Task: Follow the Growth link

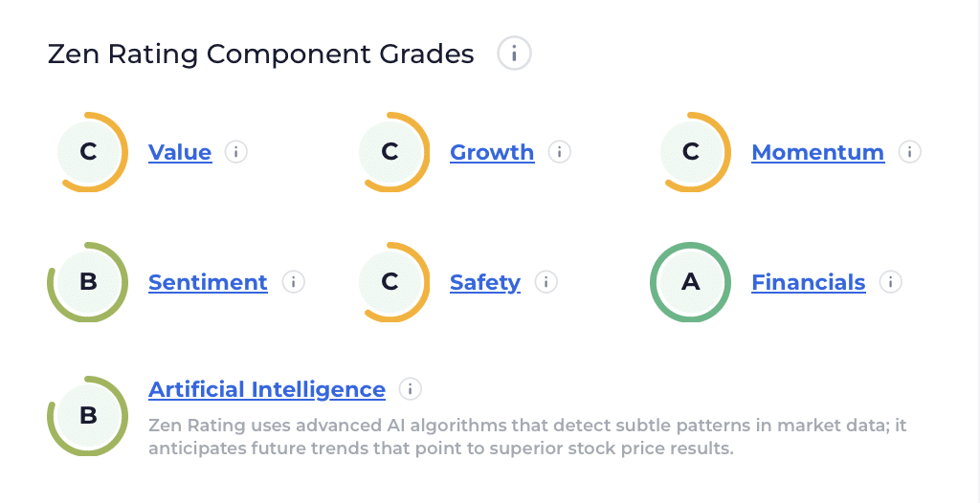Action: coord(492,152)
